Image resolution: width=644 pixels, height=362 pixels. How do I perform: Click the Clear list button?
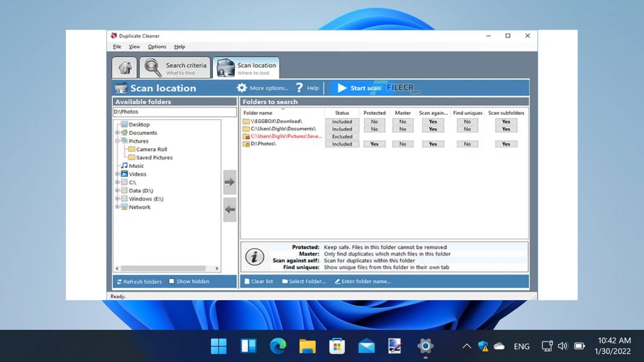pyautogui.click(x=259, y=282)
